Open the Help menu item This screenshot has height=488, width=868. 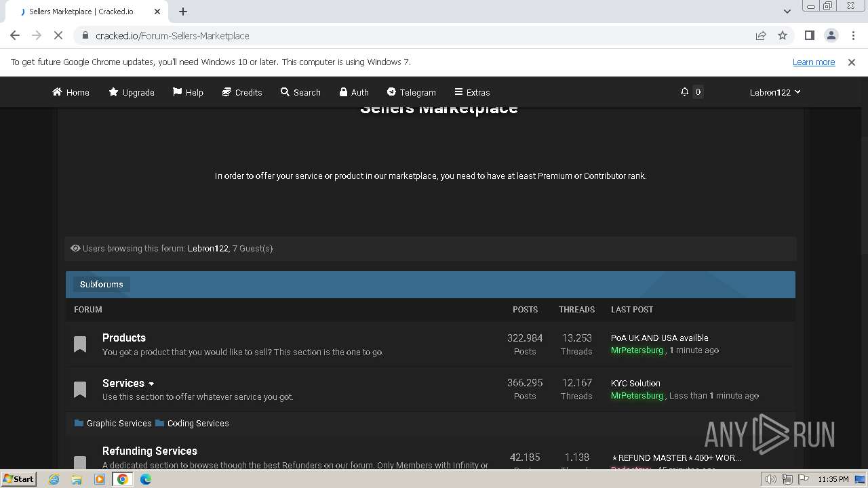point(188,92)
